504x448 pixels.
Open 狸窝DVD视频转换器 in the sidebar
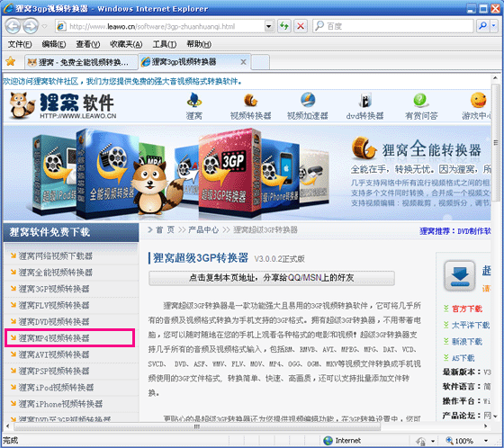[54, 321]
